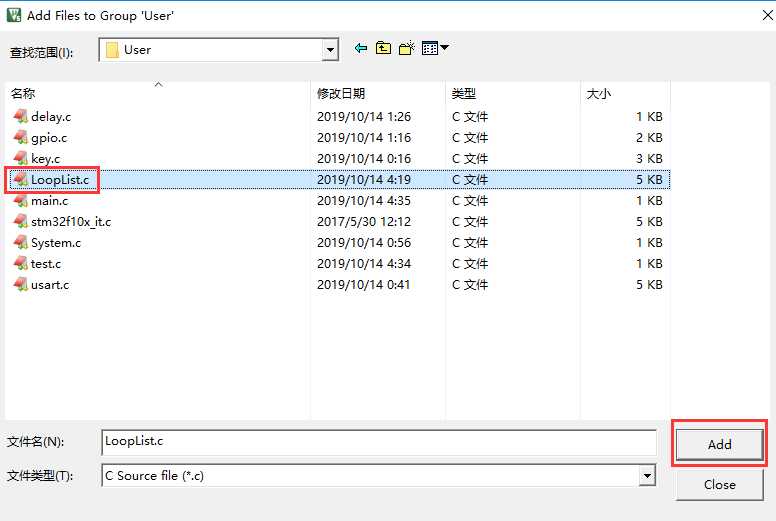The width and height of the screenshot is (776, 521).
Task: Sort by the 类型 column header
Action: (513, 93)
